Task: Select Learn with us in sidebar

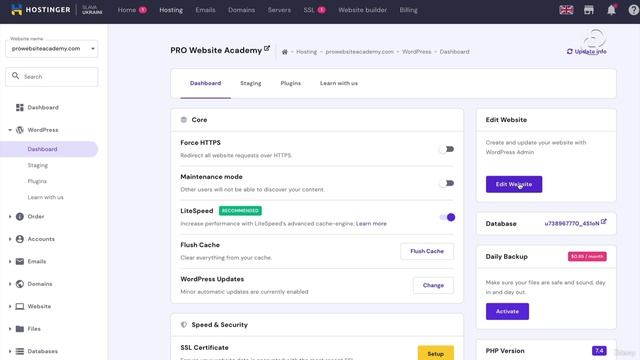Action: [x=45, y=197]
